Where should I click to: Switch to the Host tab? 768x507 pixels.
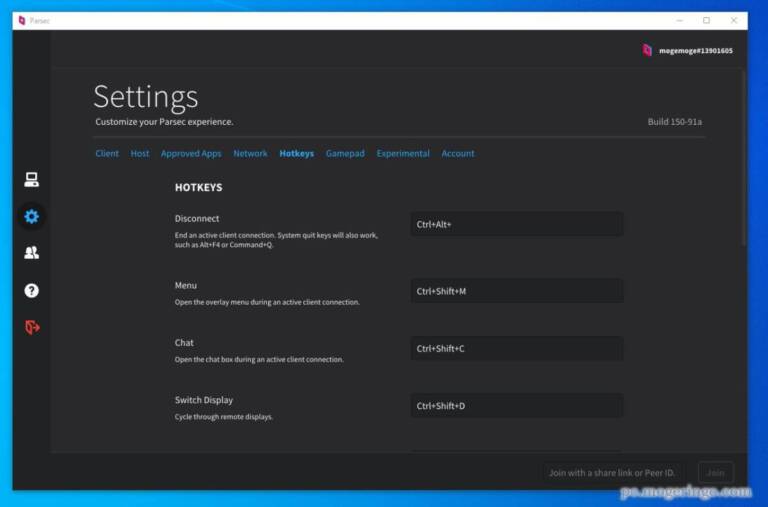(x=140, y=154)
